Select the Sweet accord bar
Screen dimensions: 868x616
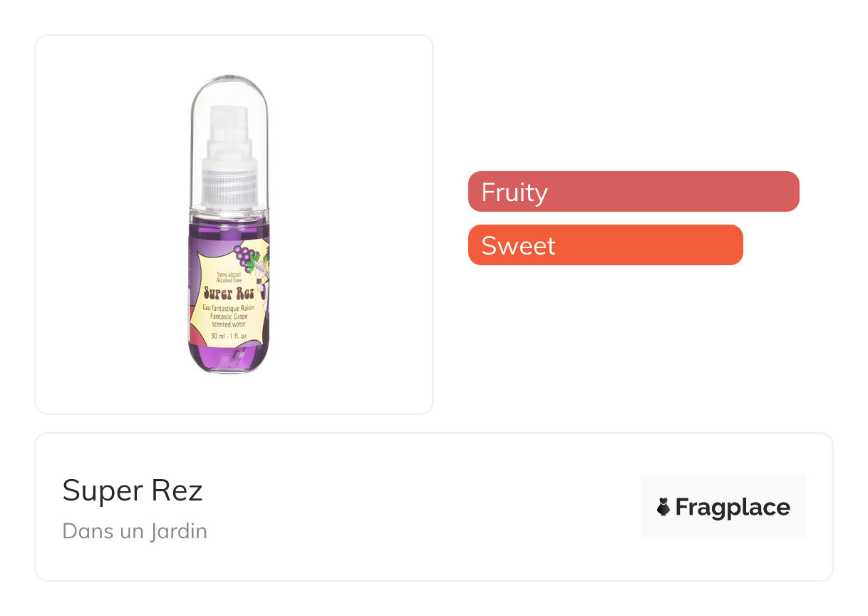(x=605, y=245)
